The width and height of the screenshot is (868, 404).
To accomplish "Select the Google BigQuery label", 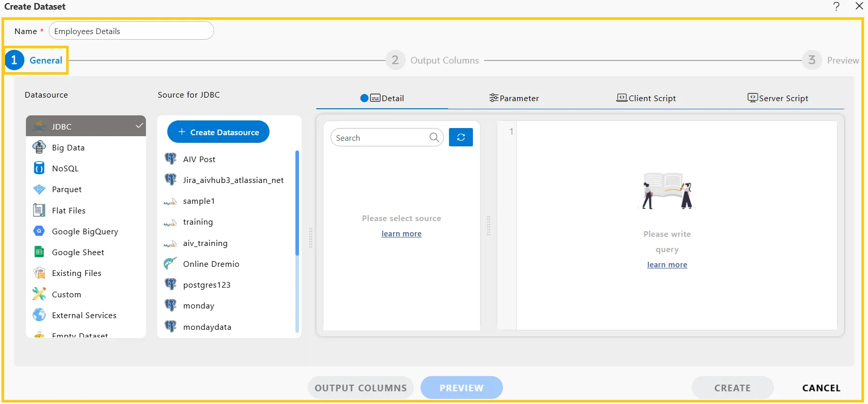I will tap(85, 231).
